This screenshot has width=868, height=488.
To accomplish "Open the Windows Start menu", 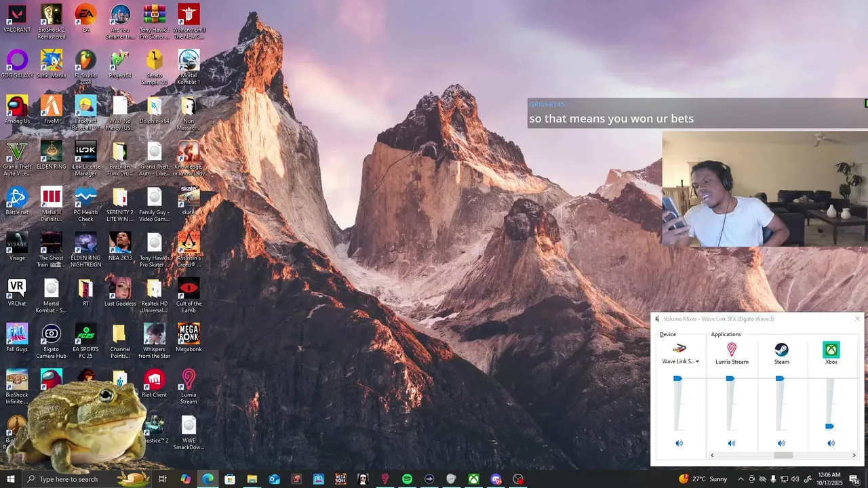I will click(x=10, y=479).
